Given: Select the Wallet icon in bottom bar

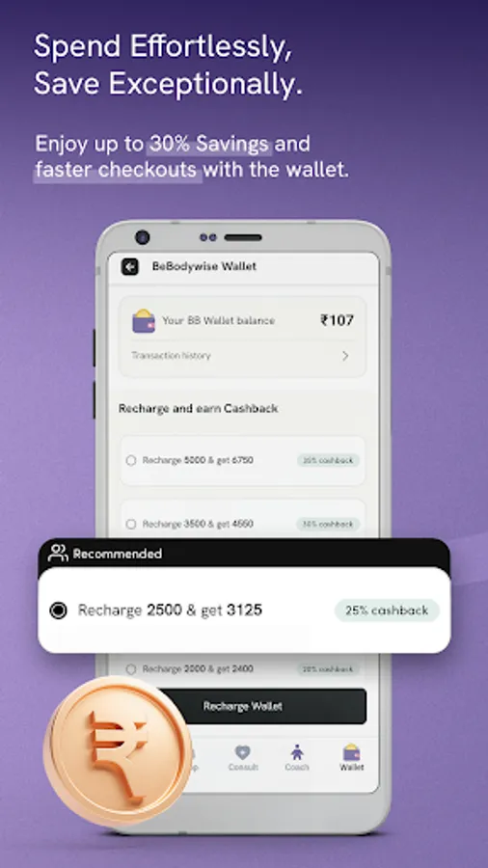Looking at the screenshot, I should coord(351,752).
